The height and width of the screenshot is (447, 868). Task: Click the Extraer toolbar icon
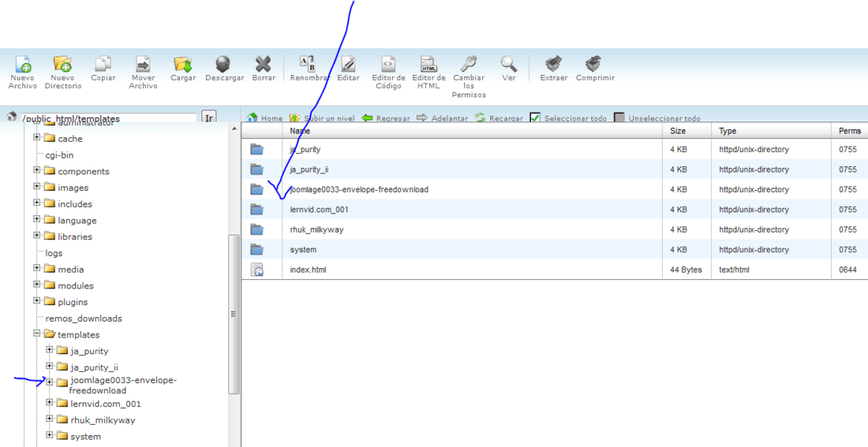point(554,64)
